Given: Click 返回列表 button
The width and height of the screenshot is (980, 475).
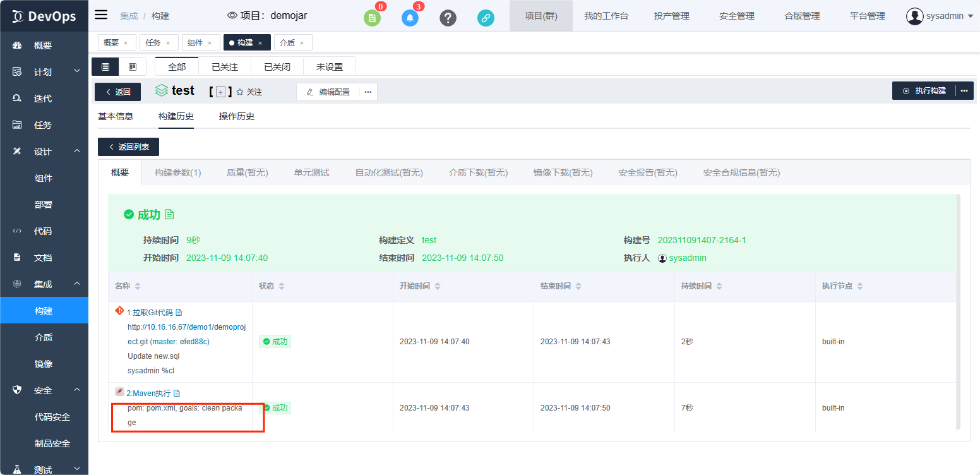Looking at the screenshot, I should 128,147.
